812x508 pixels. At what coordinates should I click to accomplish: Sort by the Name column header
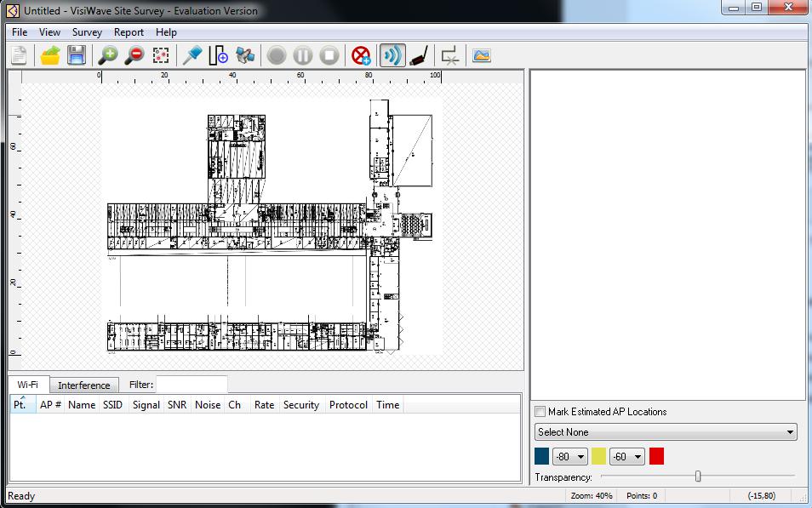click(x=82, y=404)
